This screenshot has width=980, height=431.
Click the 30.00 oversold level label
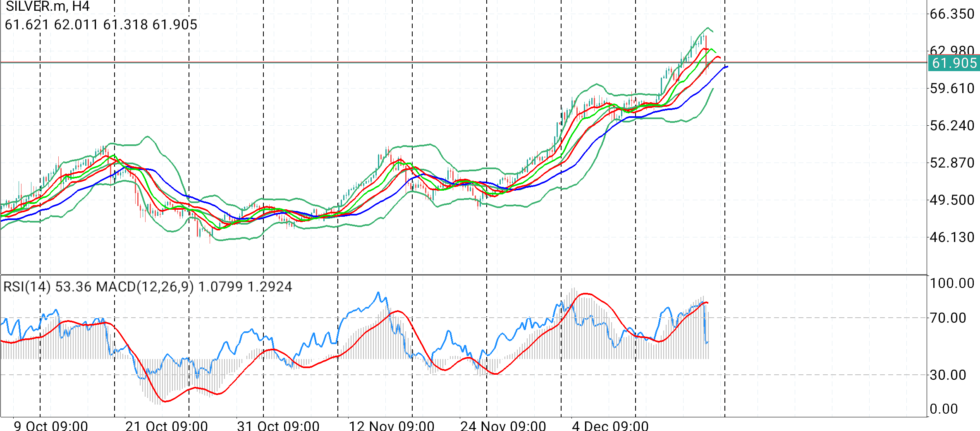point(948,375)
